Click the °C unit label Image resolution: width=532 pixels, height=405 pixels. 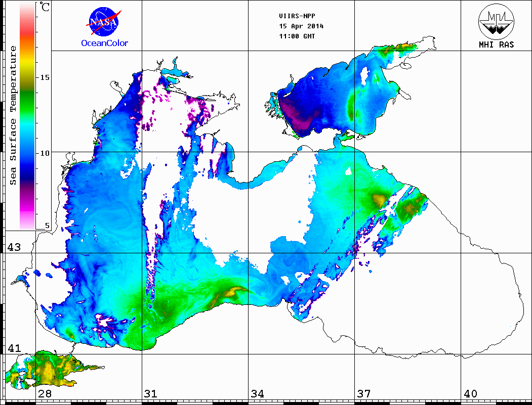click(x=45, y=7)
